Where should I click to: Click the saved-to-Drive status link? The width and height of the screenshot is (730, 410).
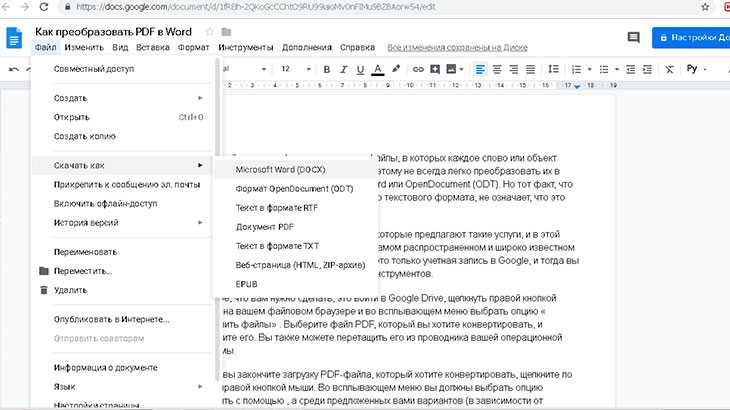(457, 47)
